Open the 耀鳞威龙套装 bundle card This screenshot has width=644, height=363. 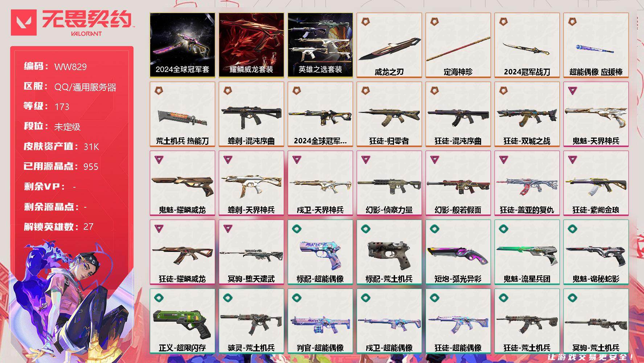(251, 45)
